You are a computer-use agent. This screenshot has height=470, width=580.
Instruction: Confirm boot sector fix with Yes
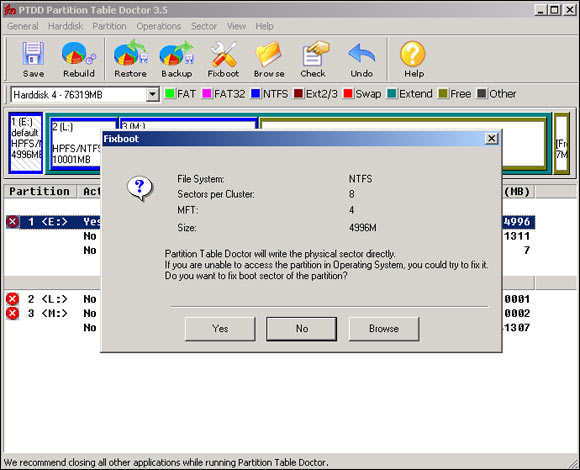(x=220, y=328)
